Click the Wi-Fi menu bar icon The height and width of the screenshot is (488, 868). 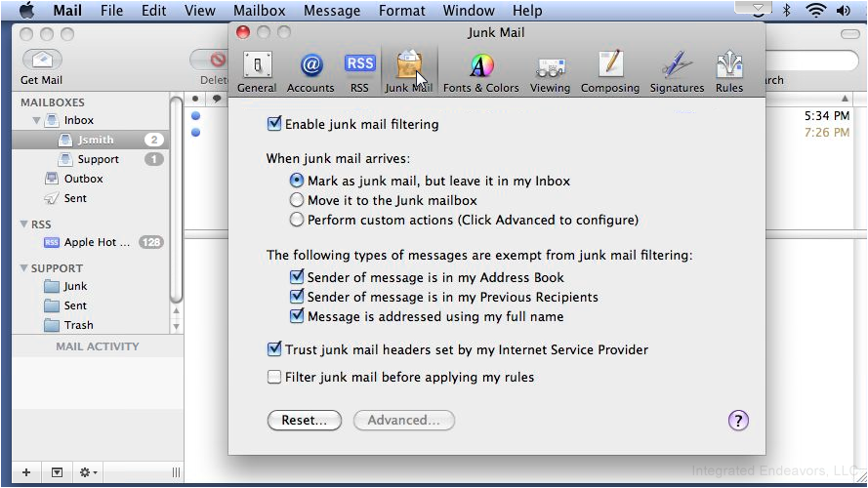816,10
